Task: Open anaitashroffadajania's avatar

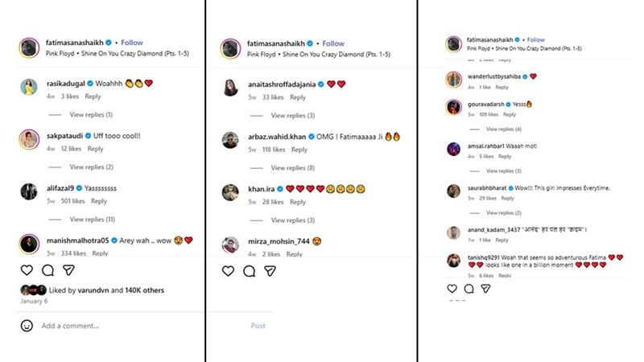Action: pyautogui.click(x=231, y=86)
